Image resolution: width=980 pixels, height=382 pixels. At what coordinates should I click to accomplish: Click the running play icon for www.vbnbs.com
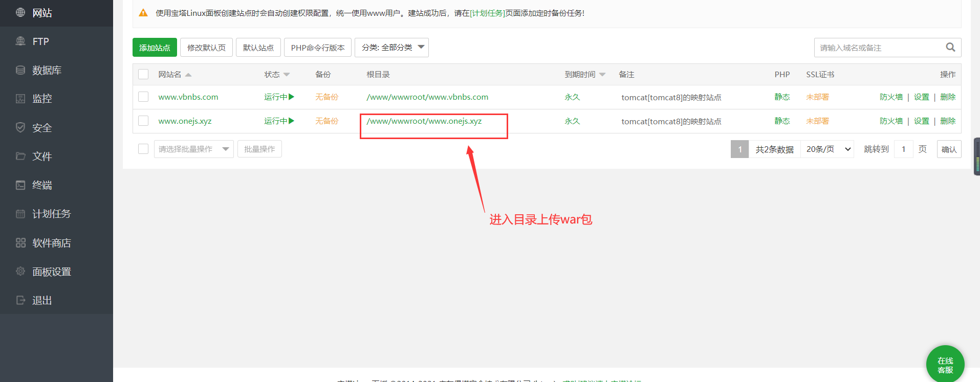[292, 97]
